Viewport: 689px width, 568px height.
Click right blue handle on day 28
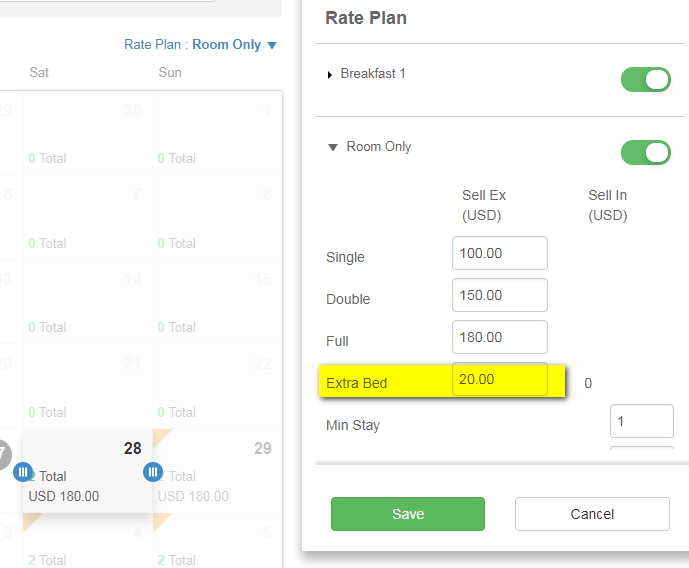point(153,472)
